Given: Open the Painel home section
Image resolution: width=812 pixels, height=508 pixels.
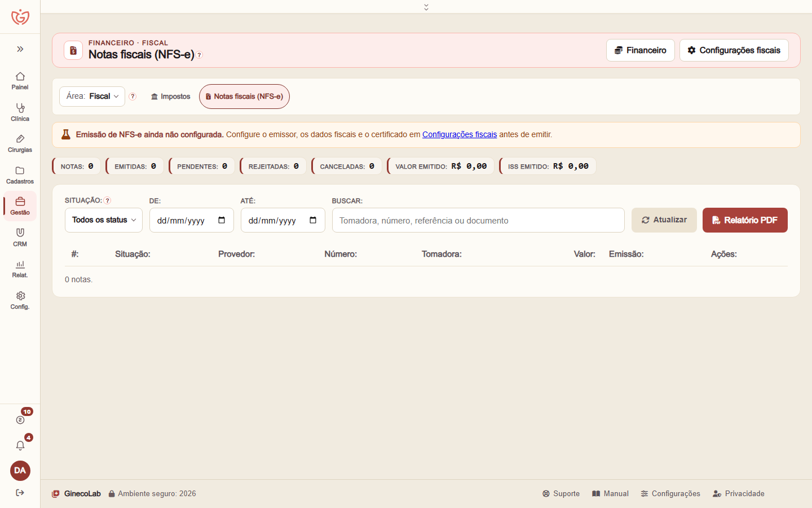Looking at the screenshot, I should click(20, 81).
